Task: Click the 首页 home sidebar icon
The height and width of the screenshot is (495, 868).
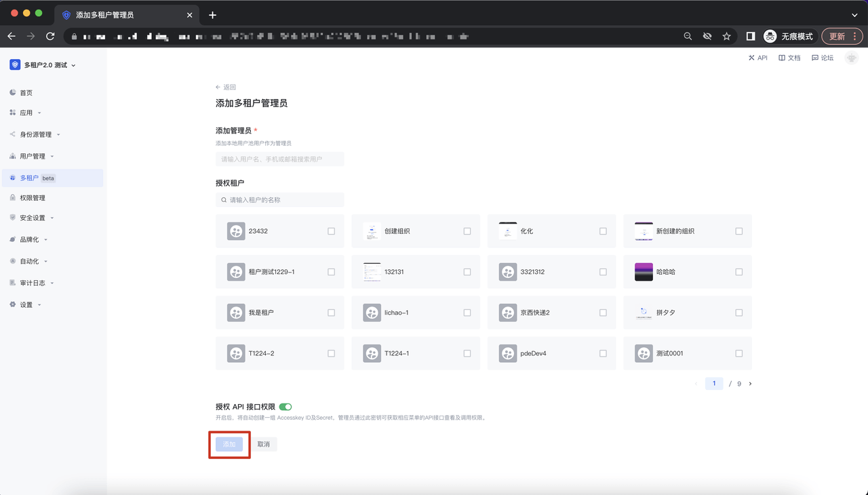Action: pyautogui.click(x=13, y=93)
